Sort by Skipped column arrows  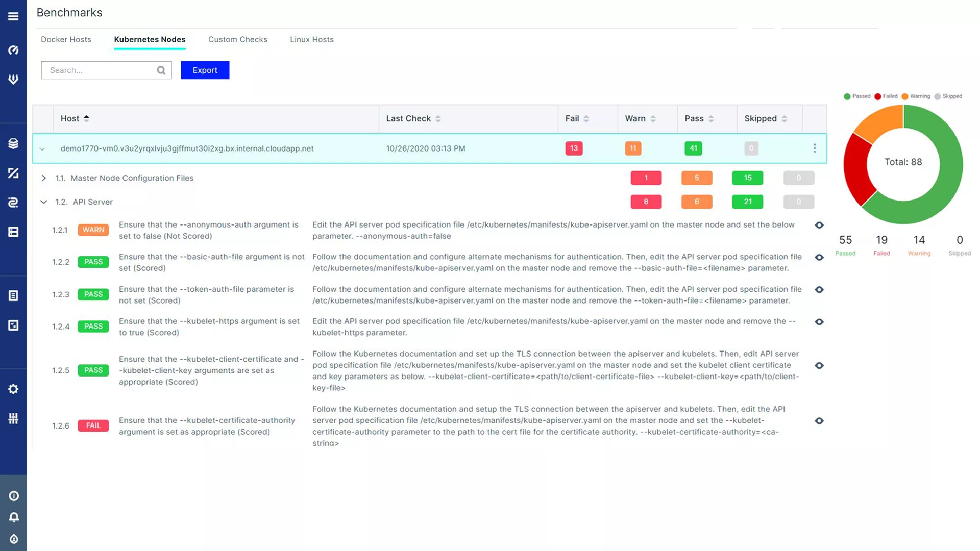784,118
